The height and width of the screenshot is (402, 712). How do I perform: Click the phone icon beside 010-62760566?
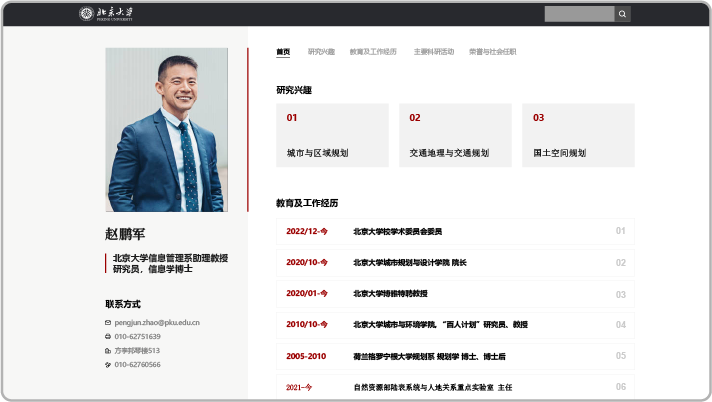pyautogui.click(x=108, y=365)
